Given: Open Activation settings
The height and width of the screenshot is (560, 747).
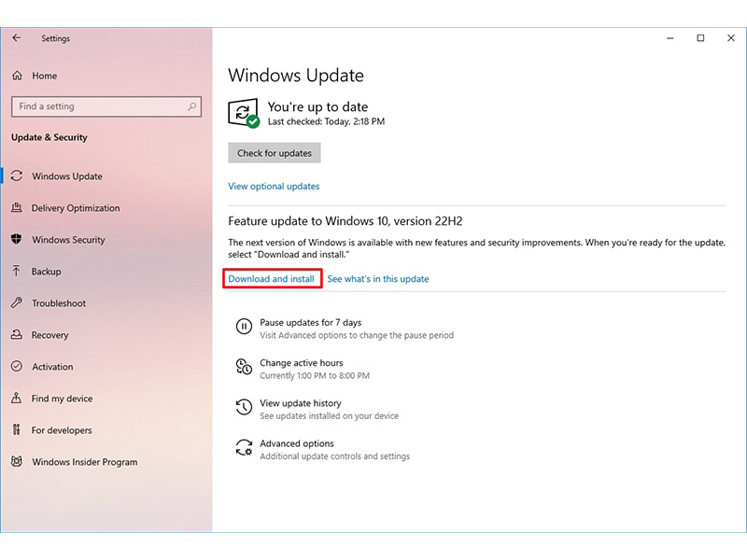Looking at the screenshot, I should tap(52, 367).
